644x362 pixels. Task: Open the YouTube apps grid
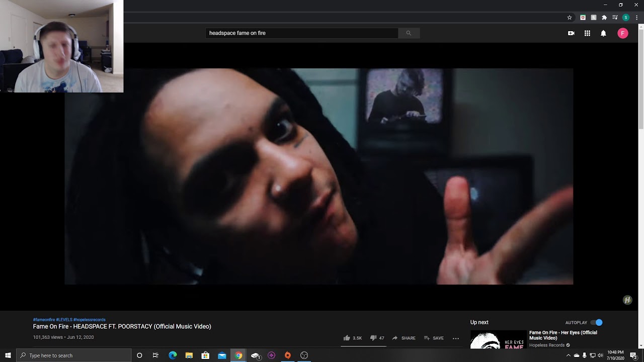(587, 33)
